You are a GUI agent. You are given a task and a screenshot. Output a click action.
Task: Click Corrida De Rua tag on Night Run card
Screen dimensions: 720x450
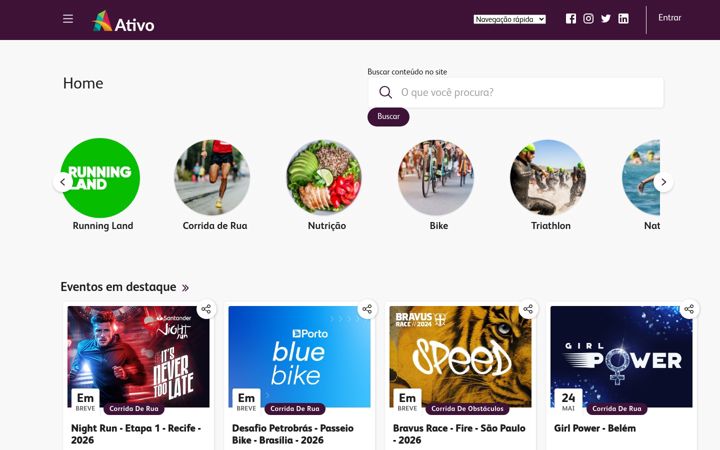coord(134,409)
